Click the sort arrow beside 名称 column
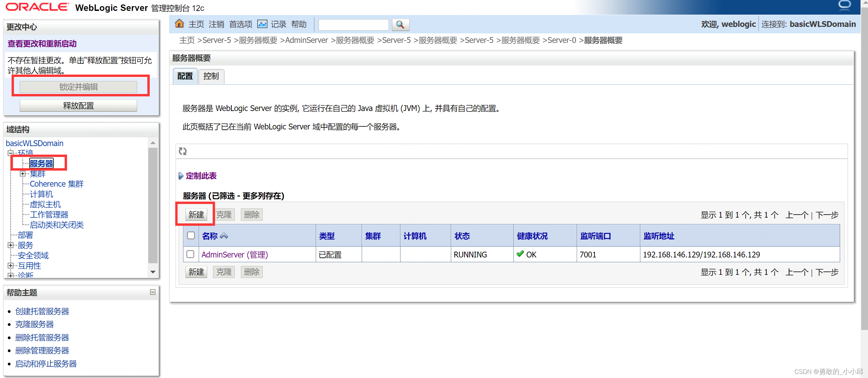868x378 pixels. pyautogui.click(x=224, y=236)
